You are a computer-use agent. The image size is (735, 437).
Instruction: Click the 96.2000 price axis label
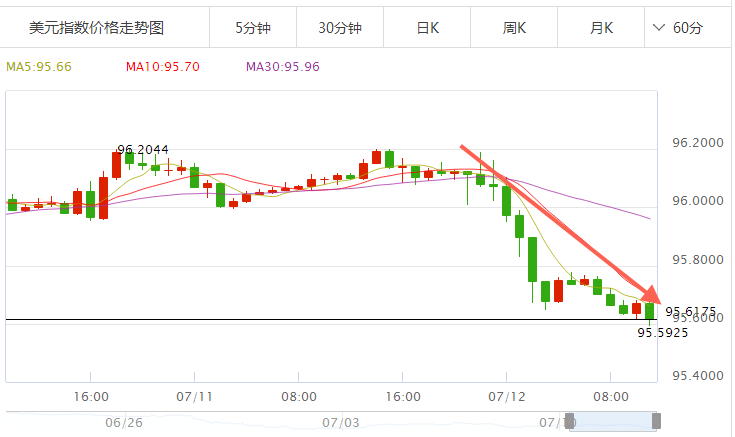click(x=698, y=143)
